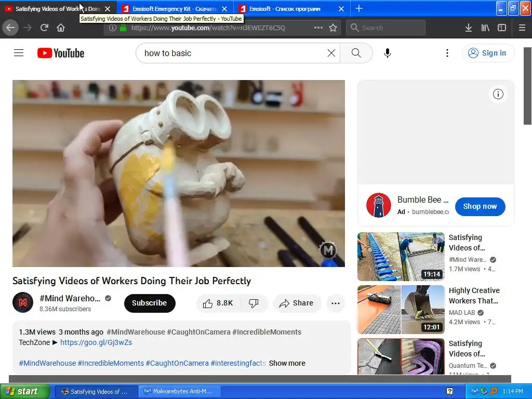Open Quantum Tech Satisfying Videos thumbnail

(x=401, y=356)
